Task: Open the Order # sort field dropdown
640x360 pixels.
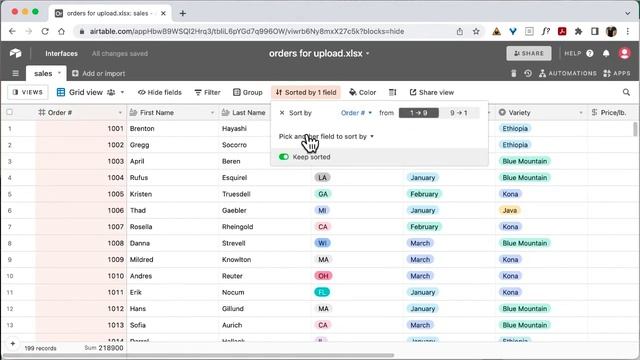Action: point(356,113)
